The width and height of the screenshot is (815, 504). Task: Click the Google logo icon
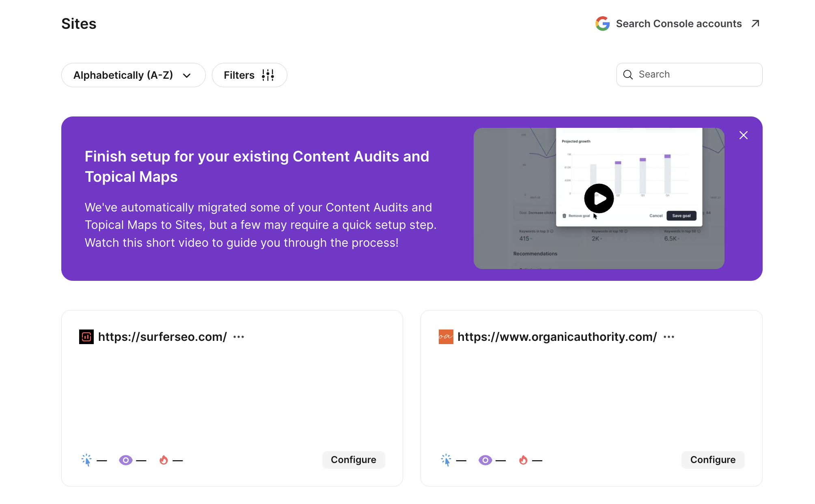tap(602, 24)
